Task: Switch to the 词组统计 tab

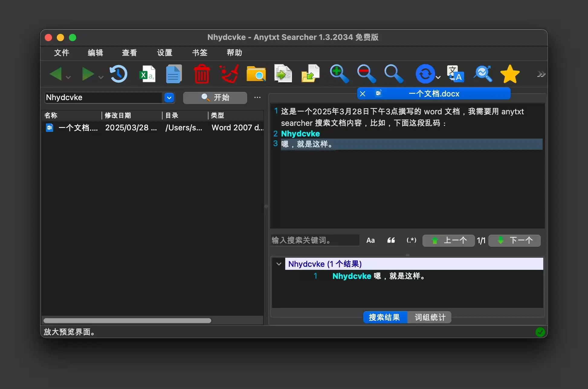Action: [x=429, y=317]
